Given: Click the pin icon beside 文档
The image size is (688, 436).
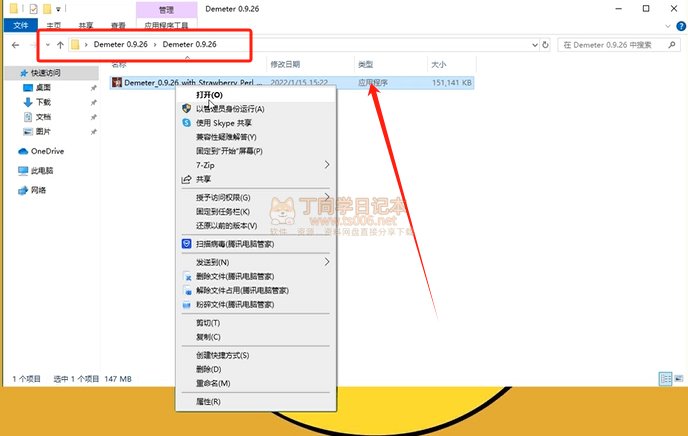Looking at the screenshot, I should pyautogui.click(x=93, y=117).
